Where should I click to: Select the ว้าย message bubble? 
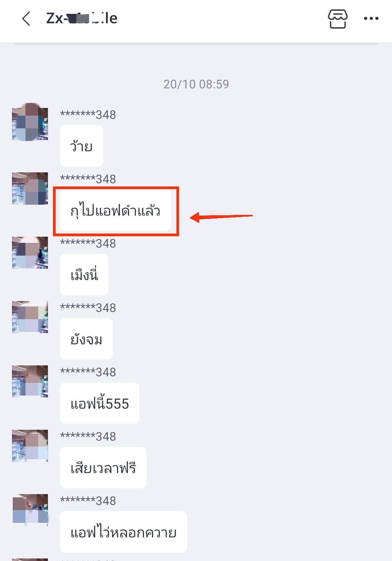[x=81, y=146]
